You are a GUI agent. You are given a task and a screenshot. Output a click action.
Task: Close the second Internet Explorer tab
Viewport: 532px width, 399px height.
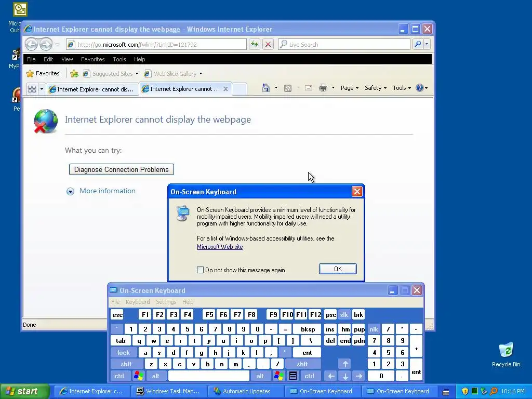coord(225,89)
